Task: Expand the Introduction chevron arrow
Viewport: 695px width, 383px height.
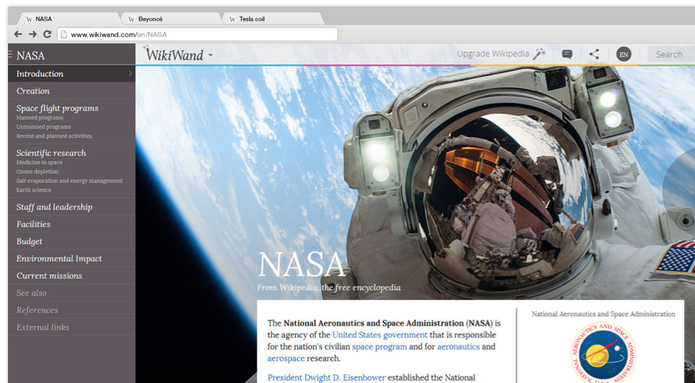Action: point(130,74)
